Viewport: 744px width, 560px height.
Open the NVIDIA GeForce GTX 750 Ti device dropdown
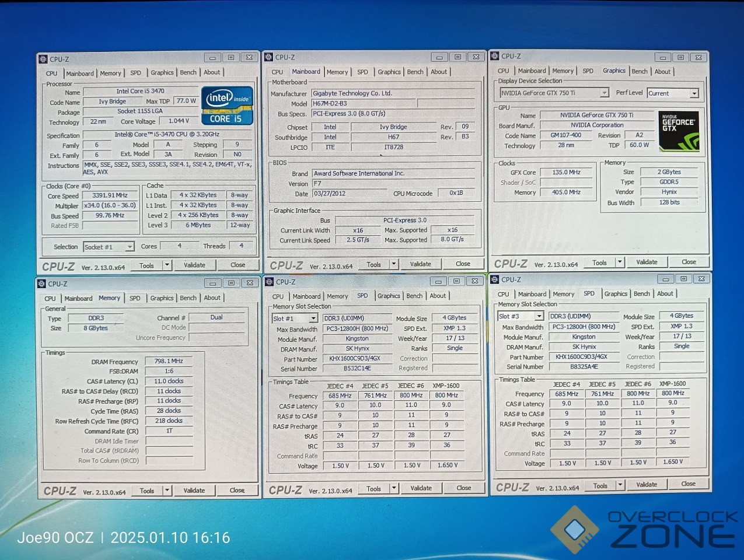pos(604,93)
